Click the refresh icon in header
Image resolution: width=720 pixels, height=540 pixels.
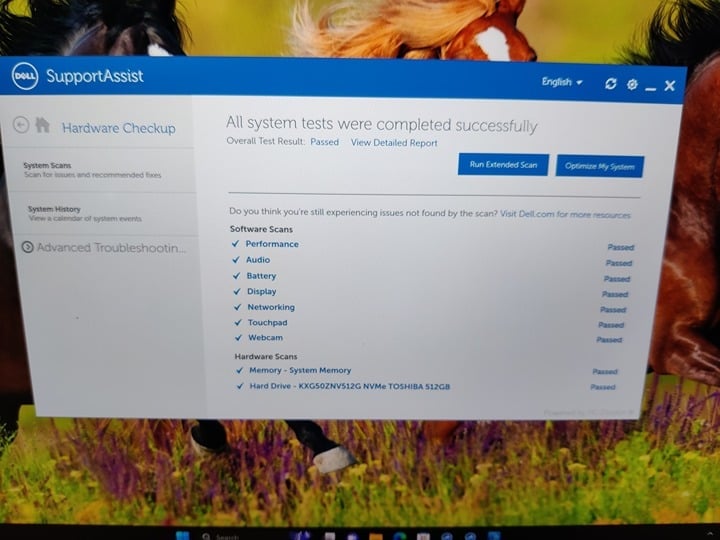click(610, 84)
